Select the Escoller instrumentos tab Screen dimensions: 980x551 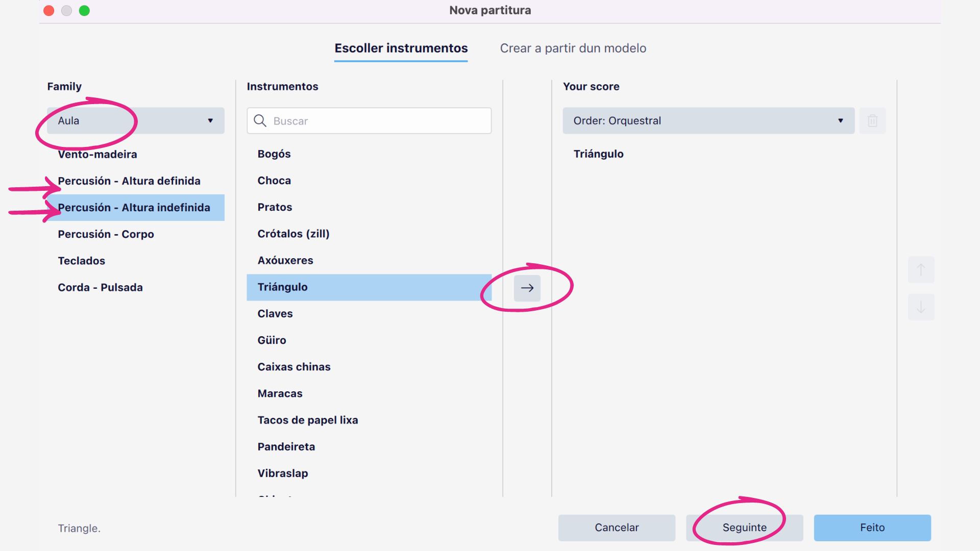coord(401,48)
